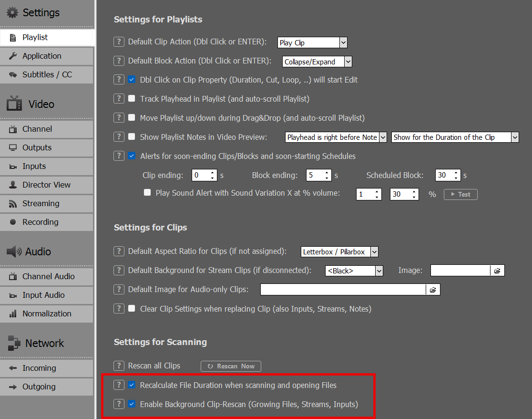Select Normalization in Audio section
Viewport: 532px width, 419px height.
(x=46, y=314)
